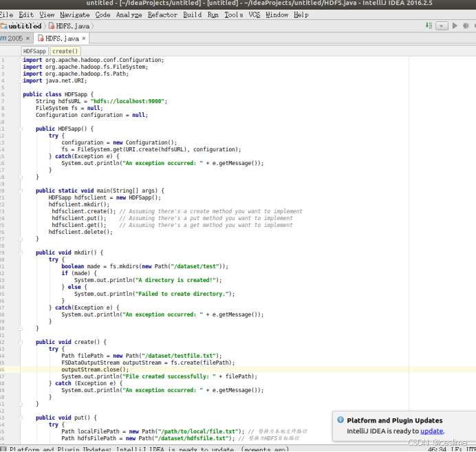Open the Code menu
This screenshot has width=476, height=452.
102,14
